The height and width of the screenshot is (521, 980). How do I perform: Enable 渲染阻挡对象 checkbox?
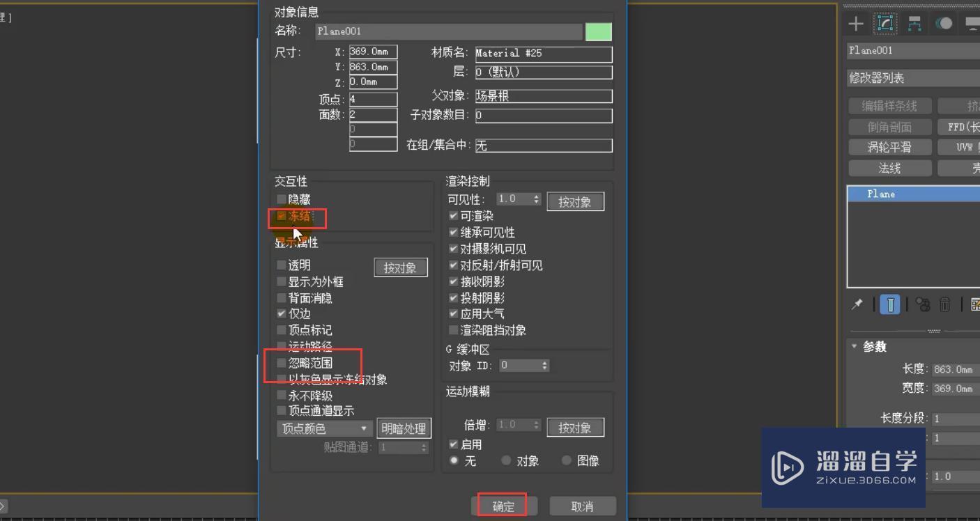coord(454,330)
